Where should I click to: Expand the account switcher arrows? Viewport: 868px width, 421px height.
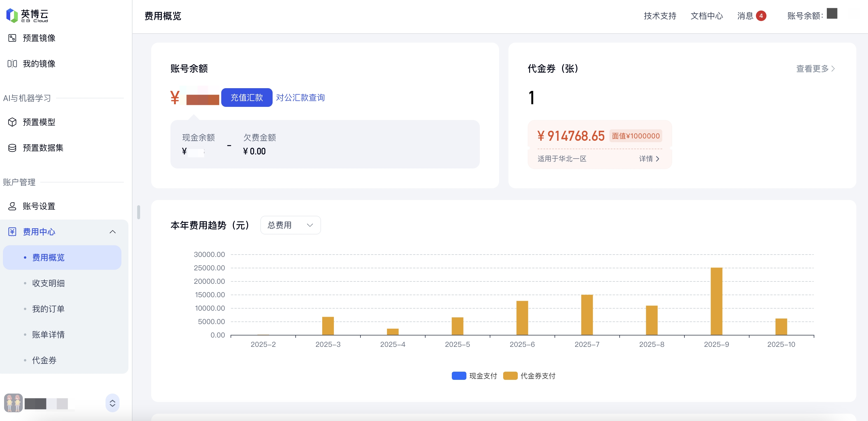(113, 403)
